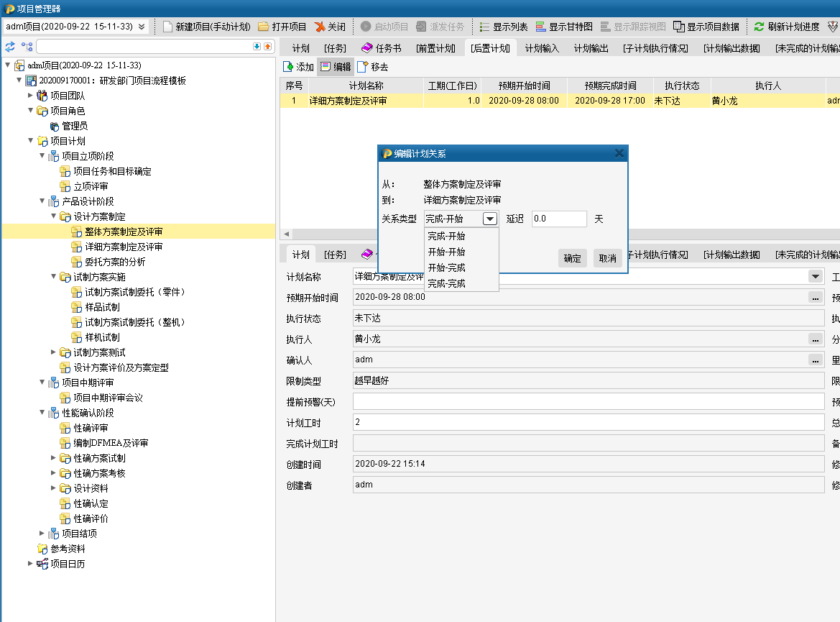The height and width of the screenshot is (622, 840).
Task: Click the 移去 remove icon
Action: coord(362,67)
